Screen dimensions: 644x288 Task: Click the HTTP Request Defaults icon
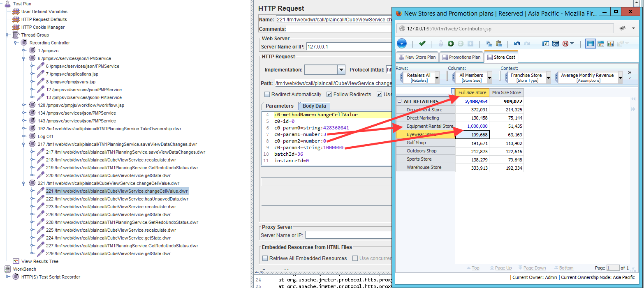(16, 19)
